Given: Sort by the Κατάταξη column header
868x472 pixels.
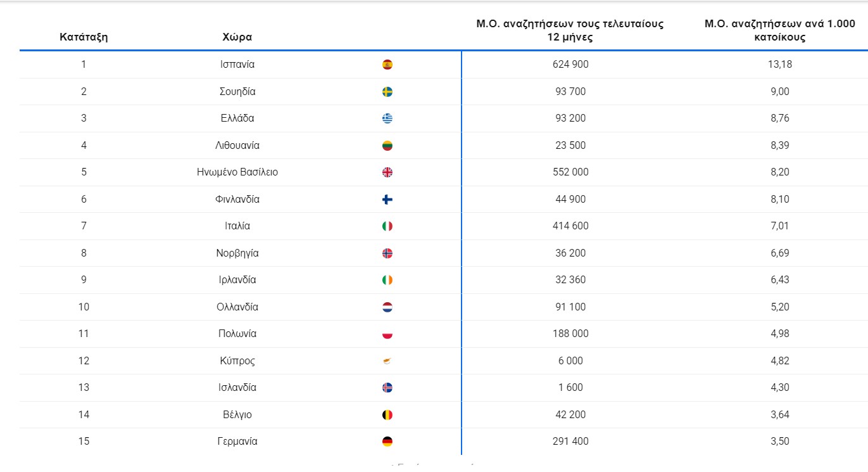Looking at the screenshot, I should coord(84,37).
